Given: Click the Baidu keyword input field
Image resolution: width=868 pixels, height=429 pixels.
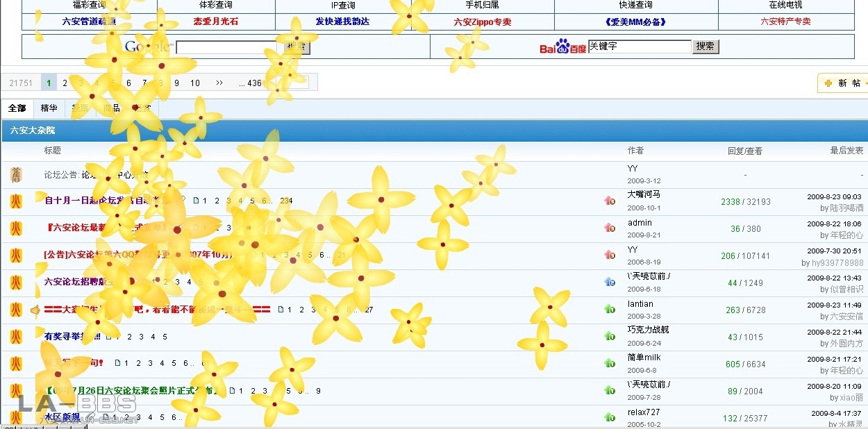Looking at the screenshot, I should (x=639, y=47).
